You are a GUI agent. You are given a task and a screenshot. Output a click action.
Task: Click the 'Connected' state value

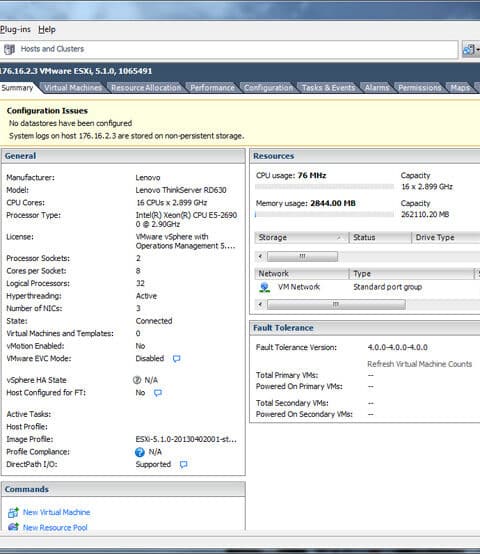(x=154, y=321)
